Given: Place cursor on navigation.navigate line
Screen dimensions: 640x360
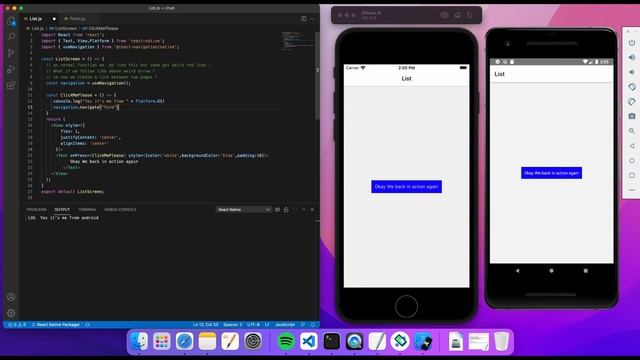Looking at the screenshot, I should tap(86, 107).
